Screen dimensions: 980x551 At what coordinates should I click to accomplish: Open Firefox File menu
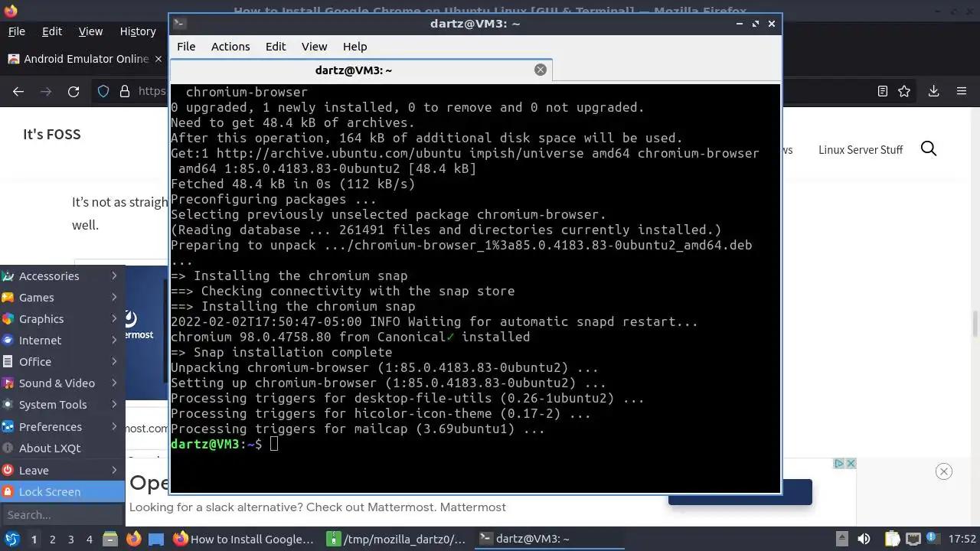click(16, 31)
